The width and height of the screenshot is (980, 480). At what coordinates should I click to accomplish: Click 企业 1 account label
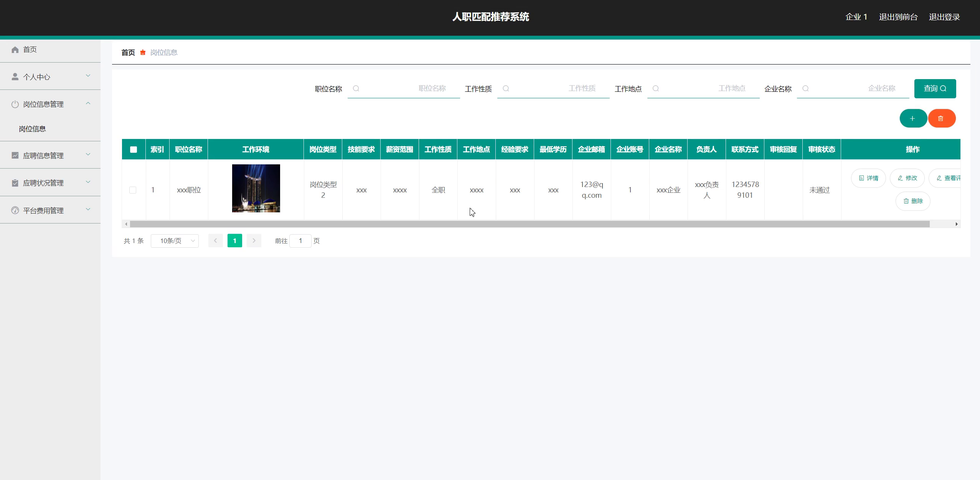click(x=856, y=17)
